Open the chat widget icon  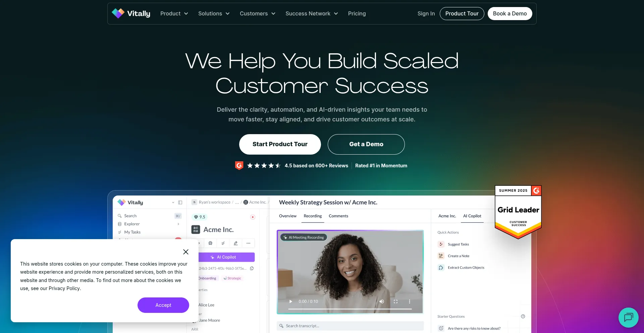(x=628, y=317)
